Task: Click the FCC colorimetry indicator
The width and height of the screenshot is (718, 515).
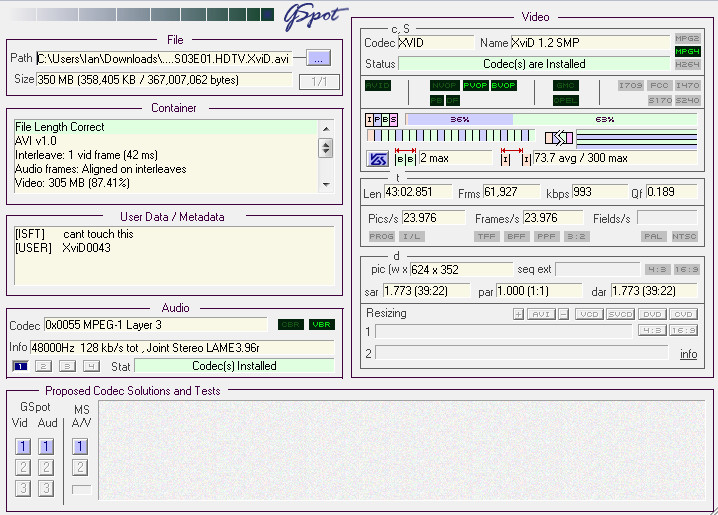Action: (659, 86)
